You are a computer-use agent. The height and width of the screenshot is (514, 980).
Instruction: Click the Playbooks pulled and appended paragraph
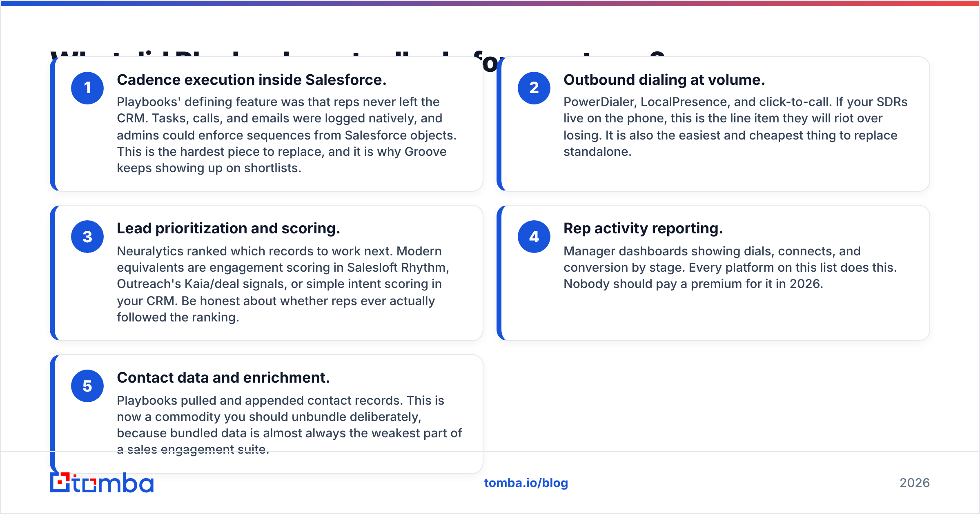(x=290, y=425)
